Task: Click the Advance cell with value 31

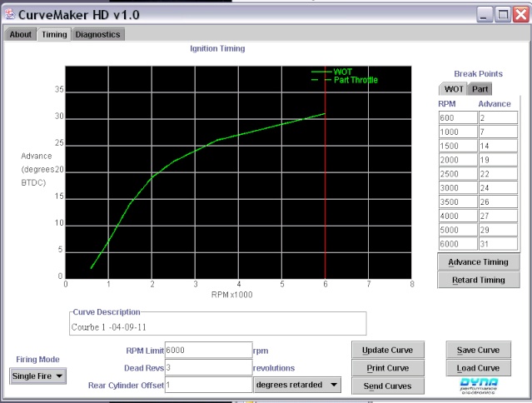Action: click(498, 244)
